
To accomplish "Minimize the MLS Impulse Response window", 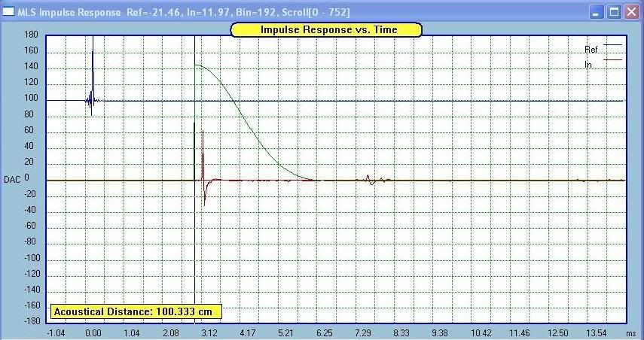I will coord(597,12).
